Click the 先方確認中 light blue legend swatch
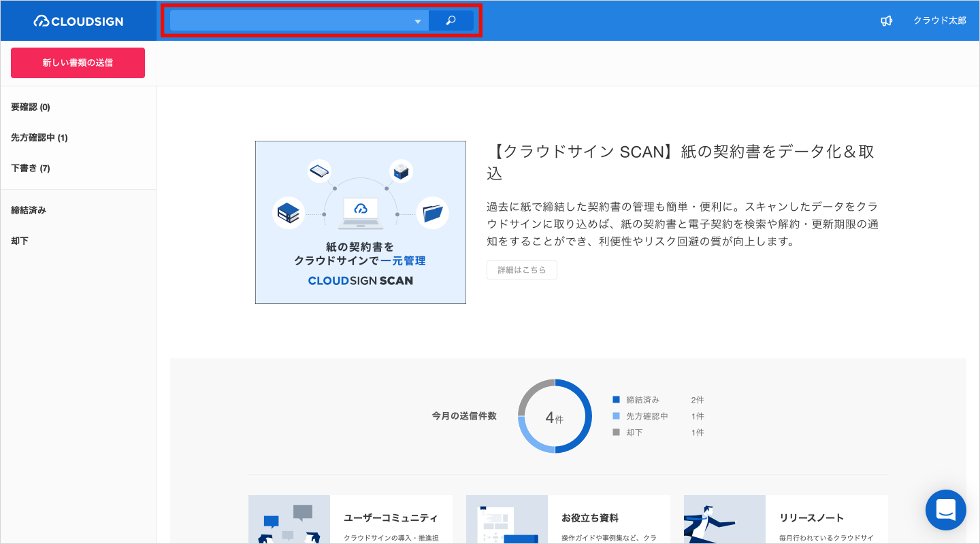980x544 pixels. click(x=617, y=416)
